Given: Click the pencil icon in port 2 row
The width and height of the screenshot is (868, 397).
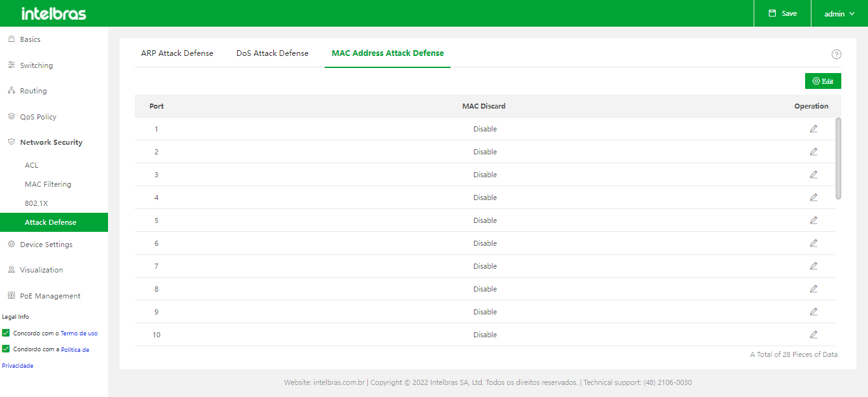Looking at the screenshot, I should [813, 152].
